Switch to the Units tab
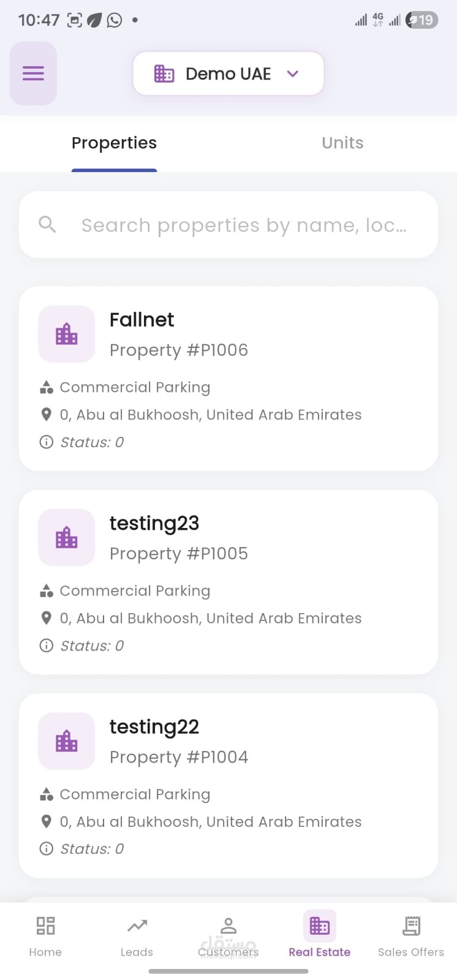The image size is (457, 980). point(342,143)
